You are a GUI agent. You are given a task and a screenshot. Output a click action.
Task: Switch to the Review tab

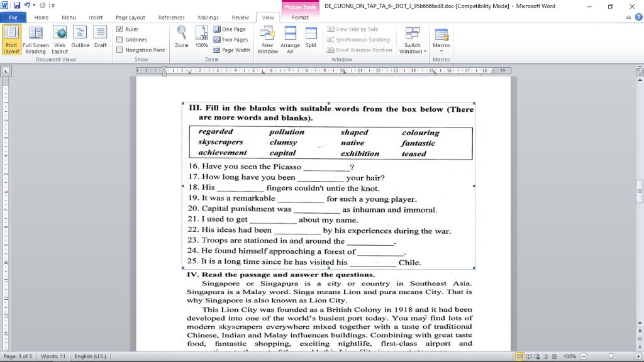click(240, 17)
